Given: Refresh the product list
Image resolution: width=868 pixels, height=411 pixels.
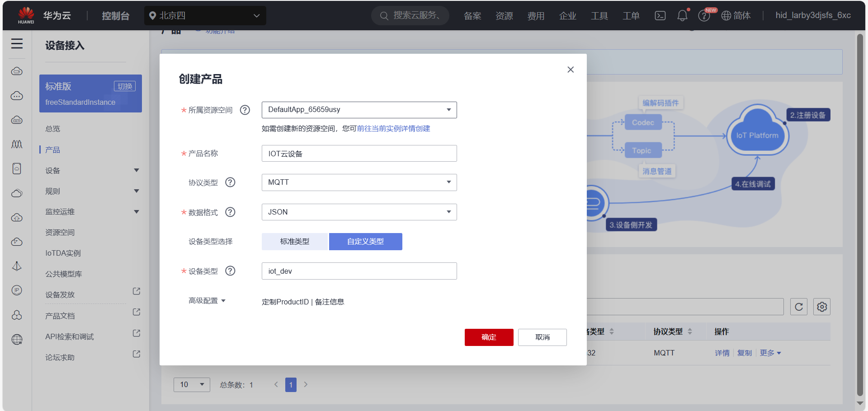Looking at the screenshot, I should pyautogui.click(x=799, y=307).
